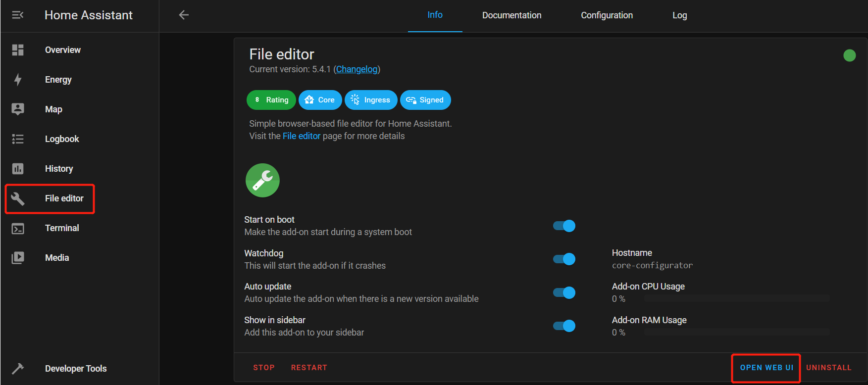The height and width of the screenshot is (385, 868).
Task: Click the Current version 5.4.1 text
Action: click(x=290, y=69)
